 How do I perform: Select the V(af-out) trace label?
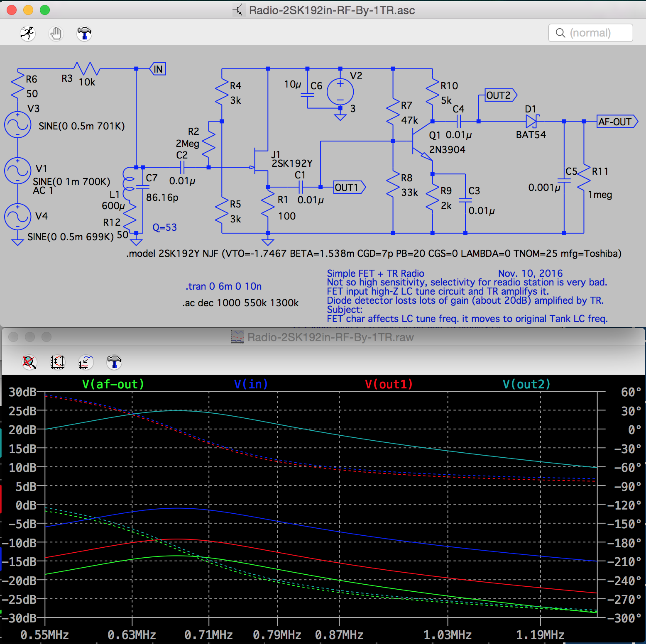pos(113,384)
